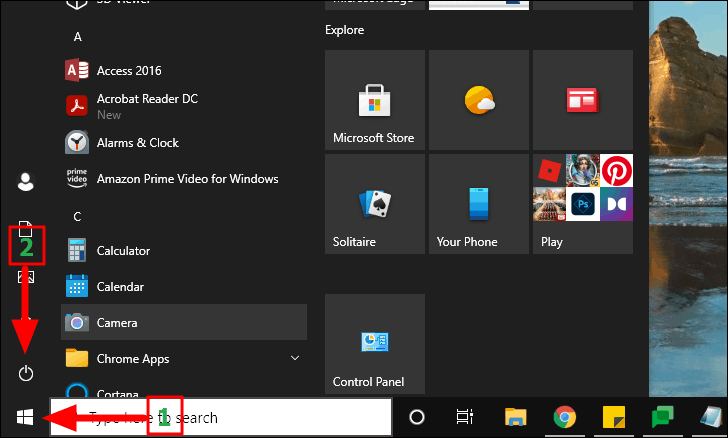Open the Control Panel tile
This screenshot has width=728, height=438.
(x=375, y=344)
